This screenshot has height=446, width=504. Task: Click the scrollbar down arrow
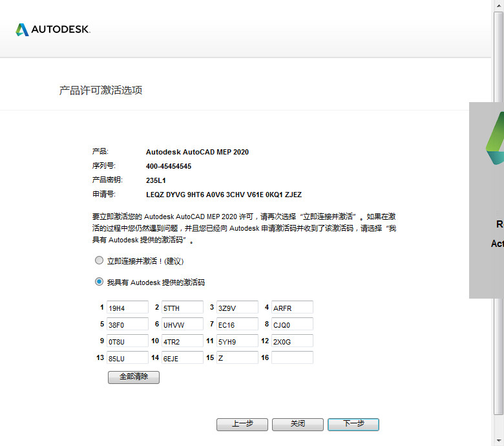tap(499, 441)
